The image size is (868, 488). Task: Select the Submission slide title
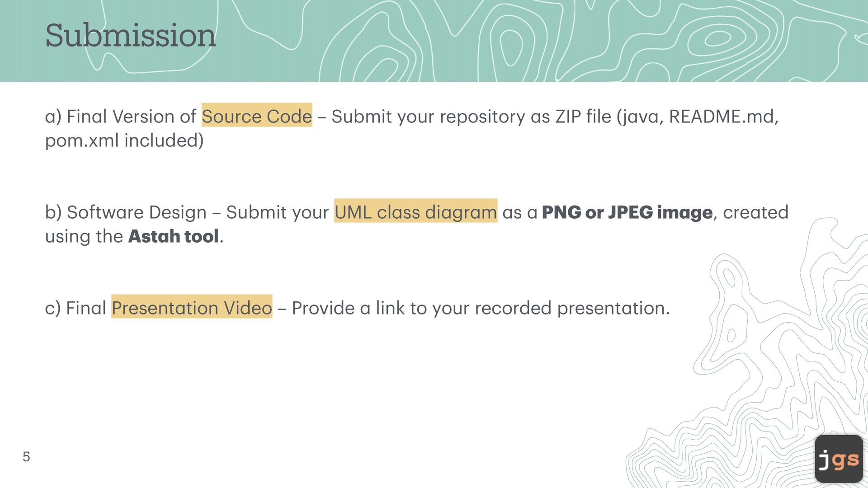coord(131,35)
